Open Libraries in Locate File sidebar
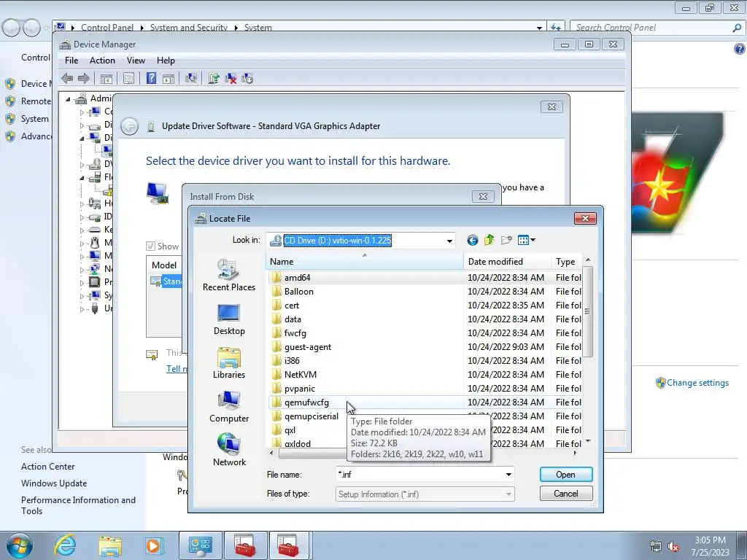The image size is (747, 560). pos(228,363)
